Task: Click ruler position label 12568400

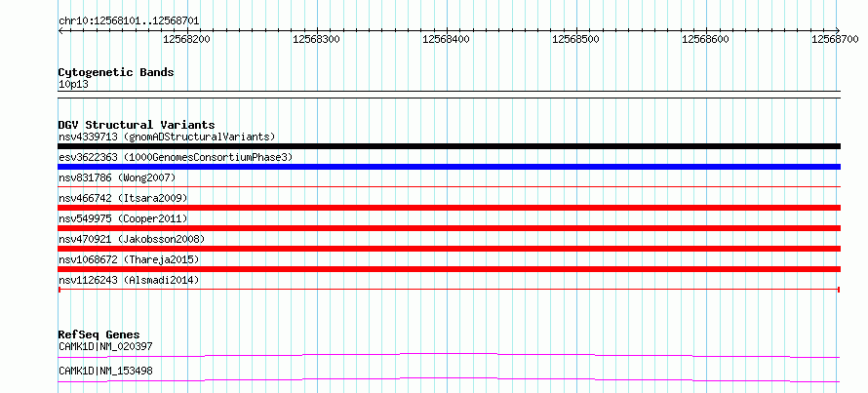Action: pos(446,39)
